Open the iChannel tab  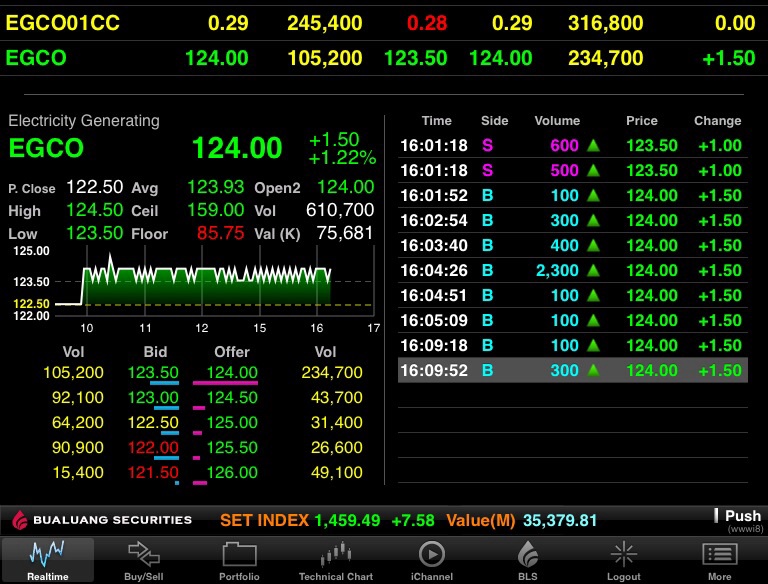coord(432,560)
